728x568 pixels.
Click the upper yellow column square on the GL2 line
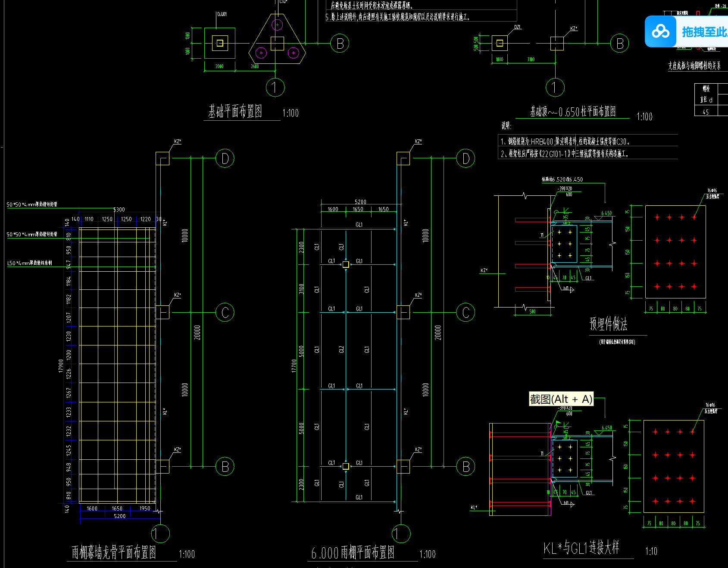point(346,264)
